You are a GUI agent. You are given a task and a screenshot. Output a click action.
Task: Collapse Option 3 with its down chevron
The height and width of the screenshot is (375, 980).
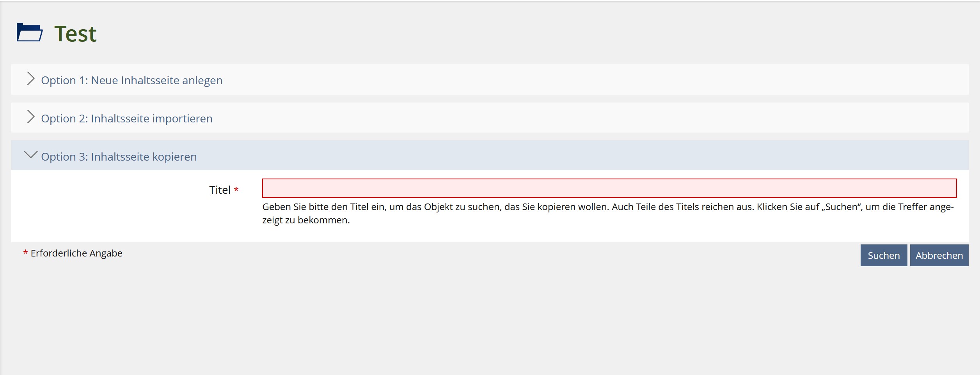[x=30, y=155]
